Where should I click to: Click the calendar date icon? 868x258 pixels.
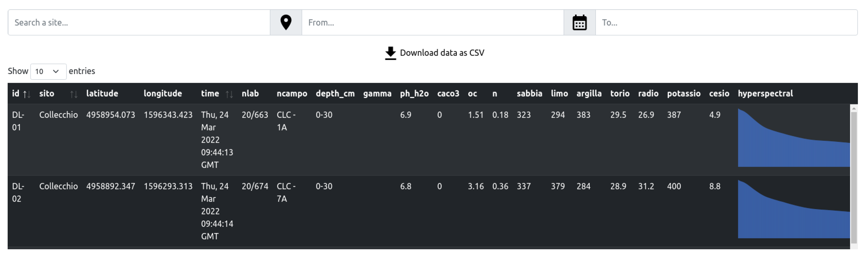tap(579, 23)
